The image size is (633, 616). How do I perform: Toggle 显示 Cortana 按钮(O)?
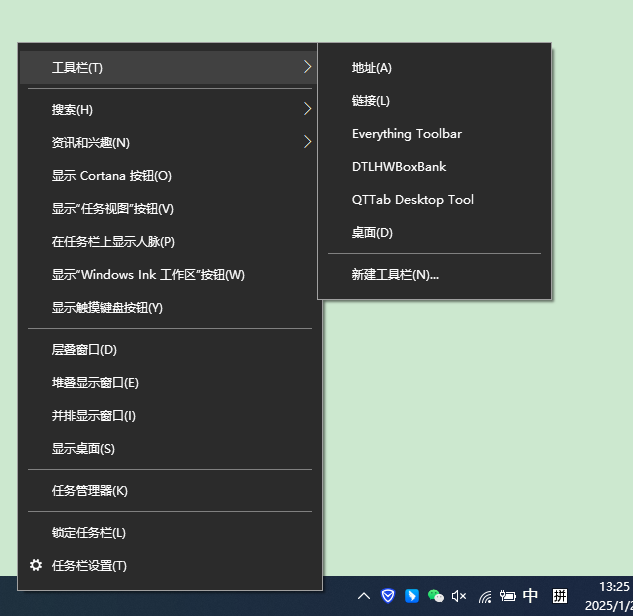(168, 176)
